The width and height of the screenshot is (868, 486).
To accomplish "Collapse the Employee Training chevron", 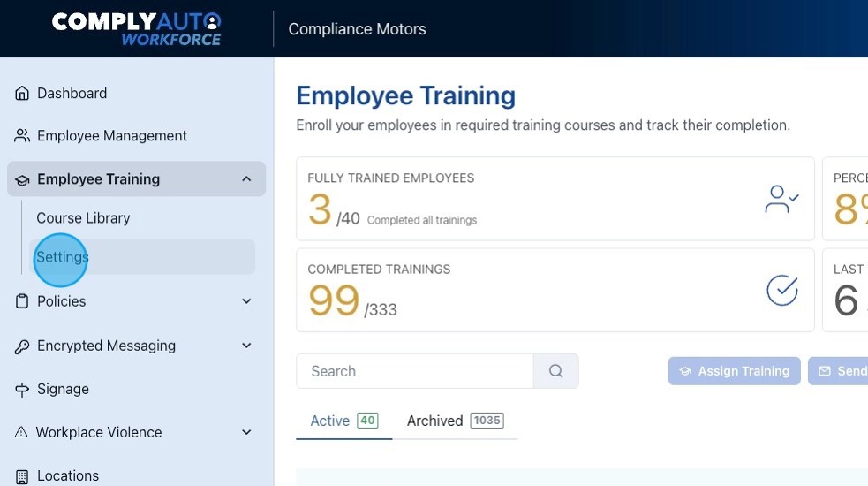I will click(246, 179).
